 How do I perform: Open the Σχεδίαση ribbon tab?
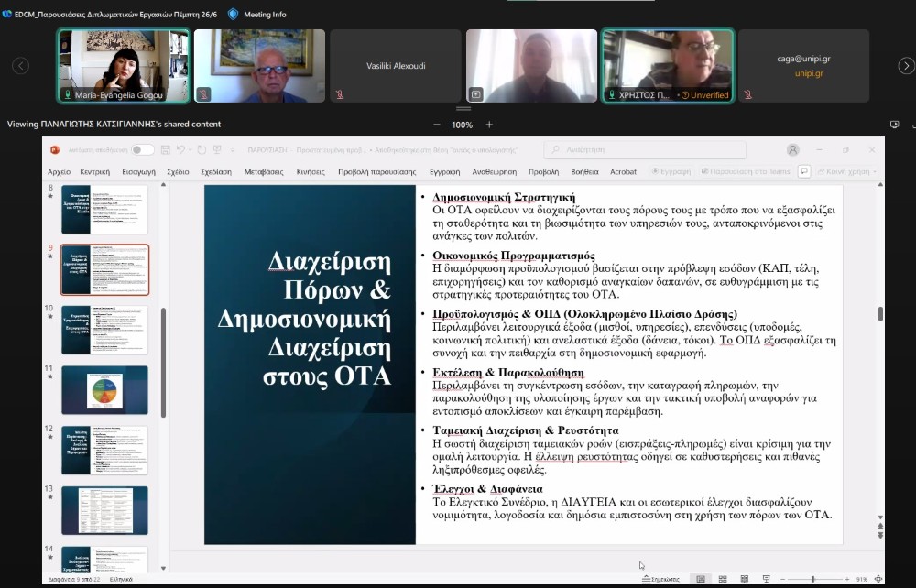(216, 171)
